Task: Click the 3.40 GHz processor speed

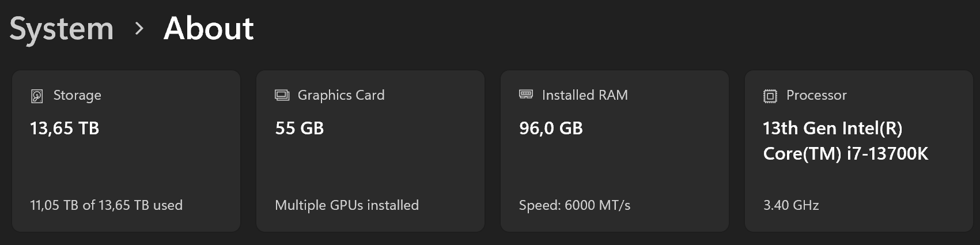Action: tap(791, 205)
